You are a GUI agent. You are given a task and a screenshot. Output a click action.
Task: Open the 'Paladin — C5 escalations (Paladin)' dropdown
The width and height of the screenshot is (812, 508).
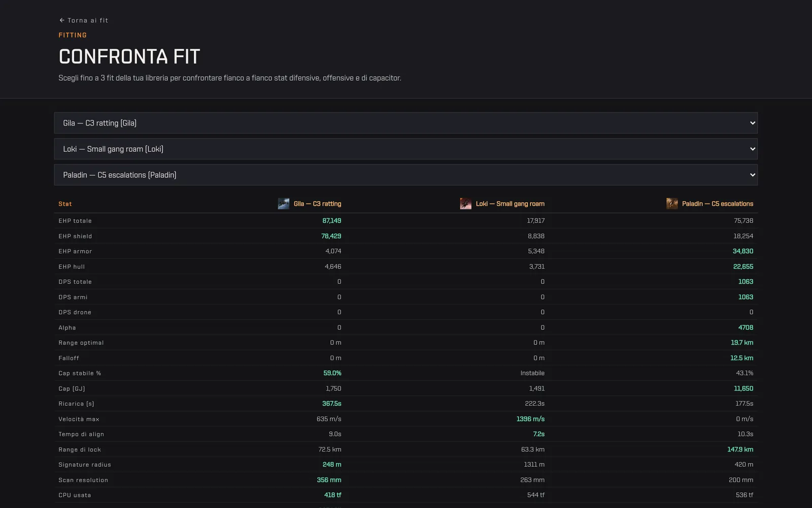coord(406,175)
